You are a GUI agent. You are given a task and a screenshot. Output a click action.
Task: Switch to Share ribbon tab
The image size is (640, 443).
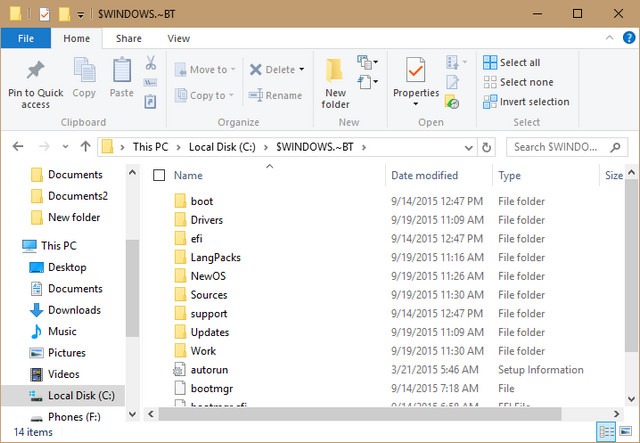click(x=129, y=38)
